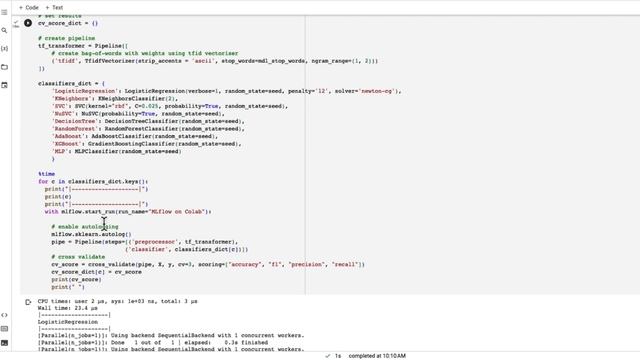Open the table of contents sidebar icon
The image size is (640, 360).
[4, 12]
